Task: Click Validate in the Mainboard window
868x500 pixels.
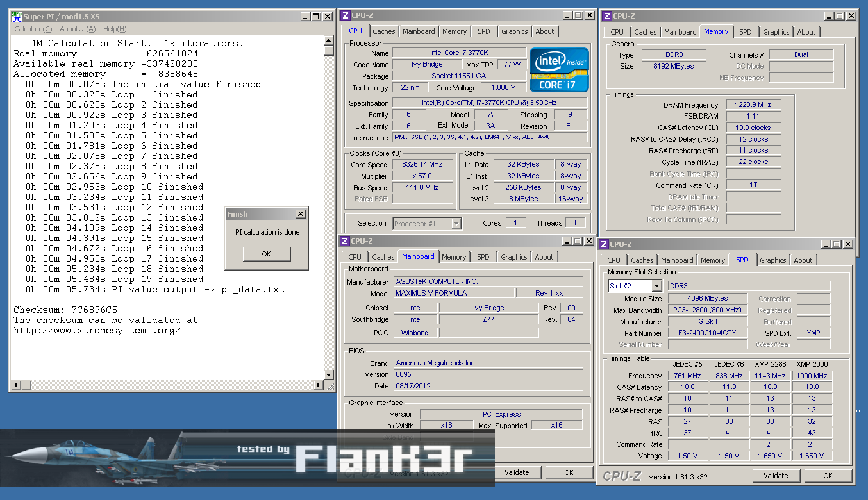Action: click(x=517, y=472)
